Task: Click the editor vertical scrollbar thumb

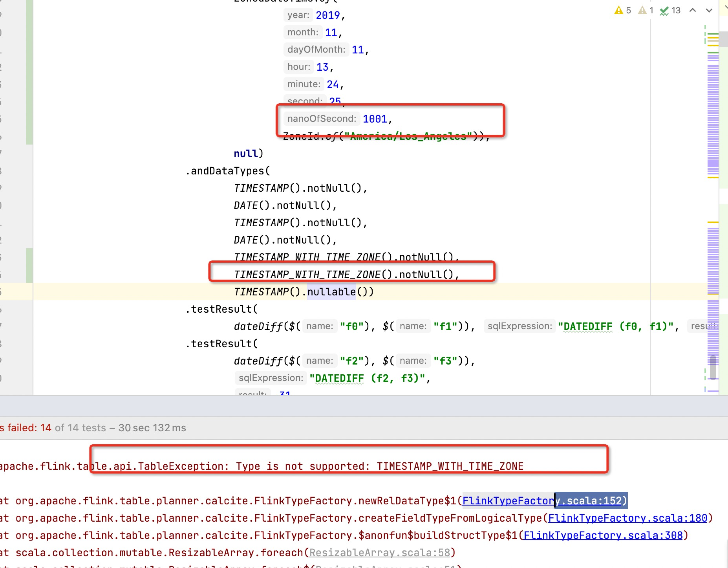Action: click(x=713, y=367)
